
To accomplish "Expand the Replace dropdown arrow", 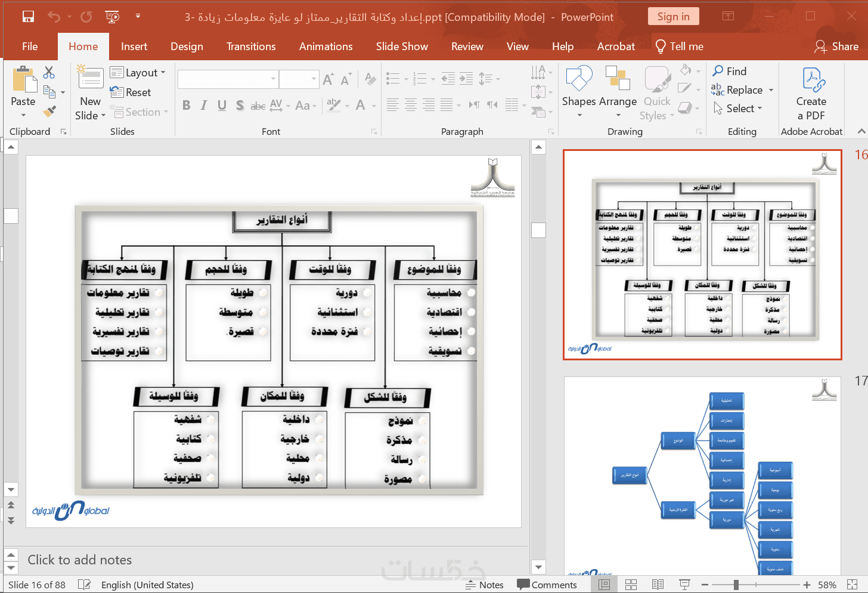I will (771, 90).
